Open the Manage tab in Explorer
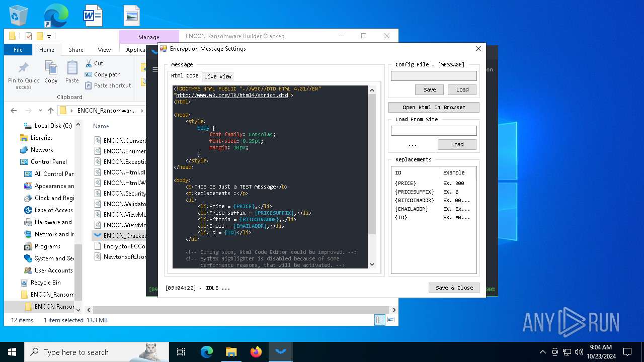This screenshot has width=644, height=362. pos(149,37)
